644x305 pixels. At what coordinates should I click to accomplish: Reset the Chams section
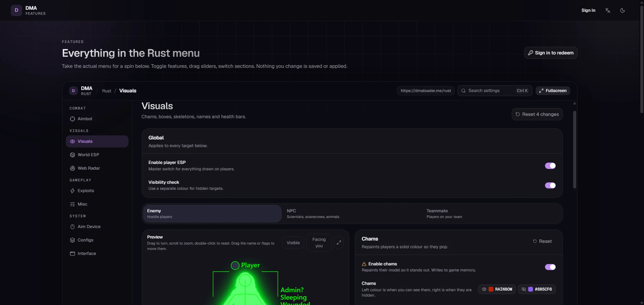tap(542, 241)
